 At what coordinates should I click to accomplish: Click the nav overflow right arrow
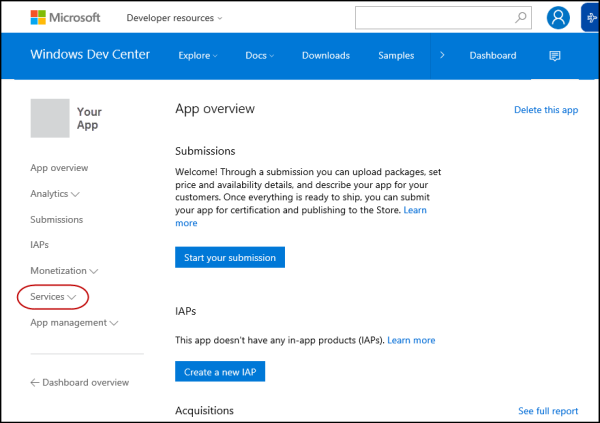point(442,55)
